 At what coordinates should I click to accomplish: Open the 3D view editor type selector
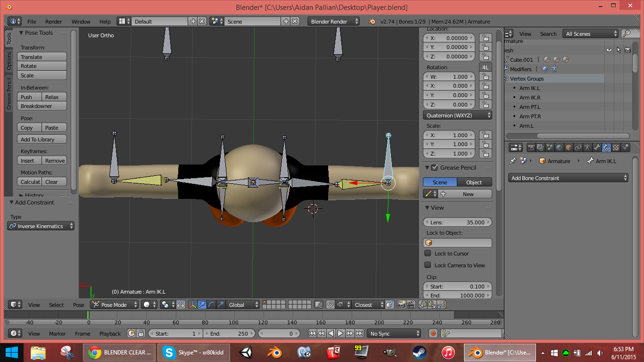tap(15, 304)
